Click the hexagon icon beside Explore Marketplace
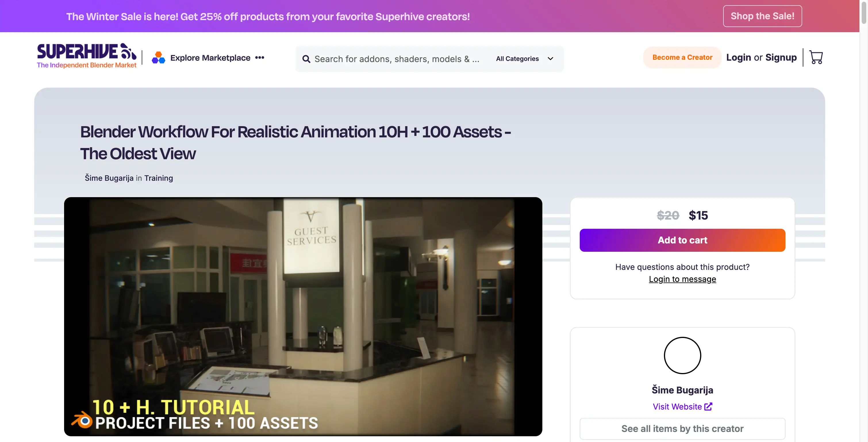Image resolution: width=868 pixels, height=442 pixels. point(158,57)
